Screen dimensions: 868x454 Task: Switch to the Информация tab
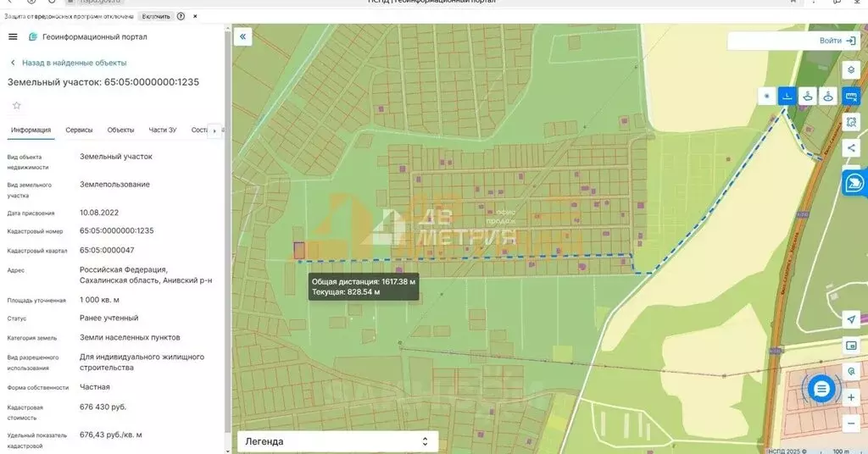point(31,130)
